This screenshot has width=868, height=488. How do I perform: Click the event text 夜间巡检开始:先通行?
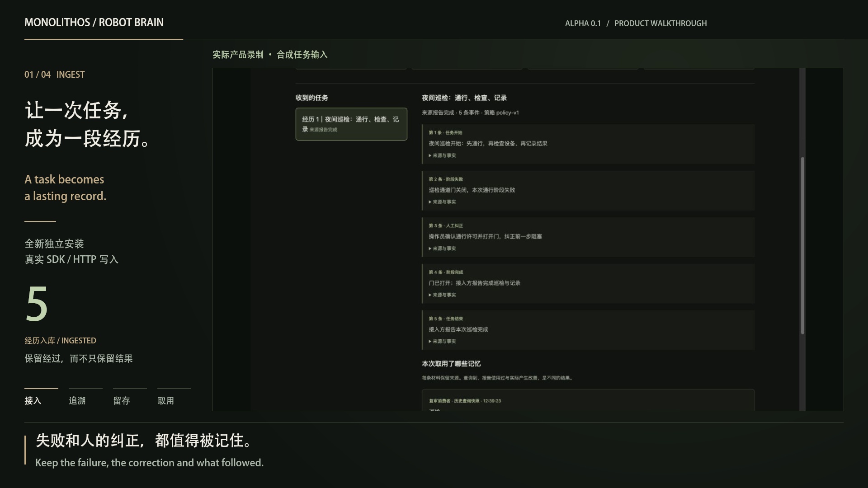pyautogui.click(x=488, y=144)
